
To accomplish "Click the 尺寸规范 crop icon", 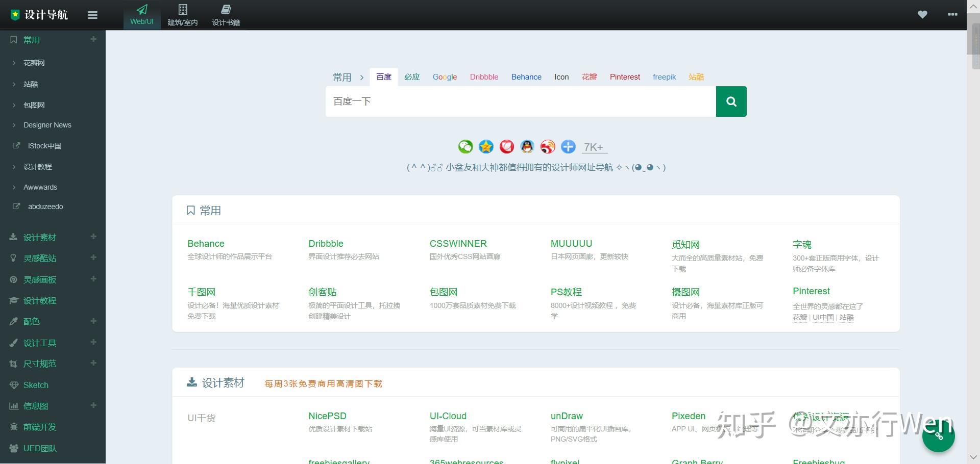I will 14,364.
